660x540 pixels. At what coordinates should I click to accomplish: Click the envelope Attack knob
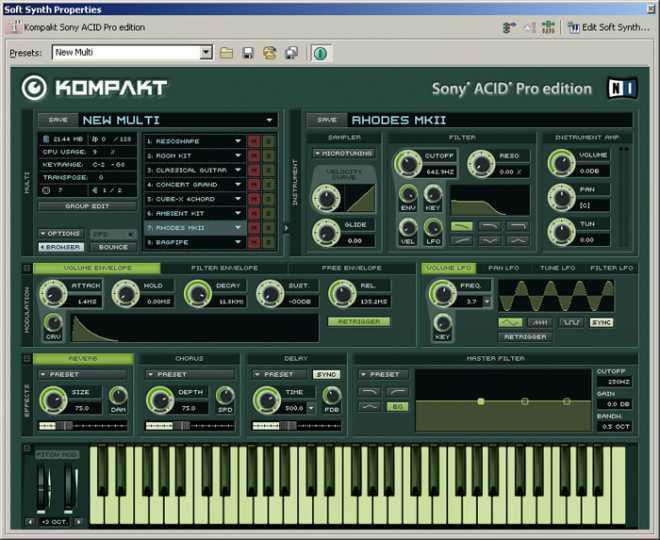pos(53,293)
